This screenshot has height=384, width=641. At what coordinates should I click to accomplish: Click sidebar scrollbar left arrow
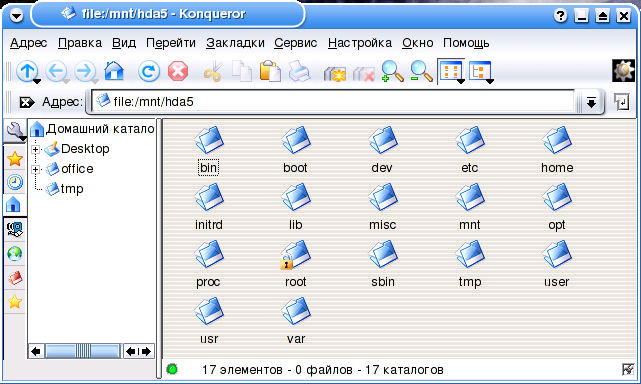point(36,351)
